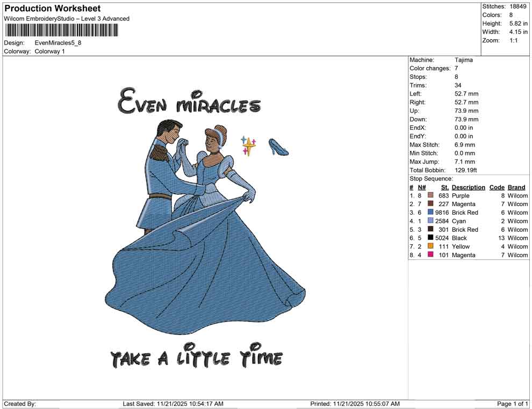Select the Cyan swatch in the Stop Sequence
Image resolution: width=532 pixels, height=409 pixels.
point(430,221)
